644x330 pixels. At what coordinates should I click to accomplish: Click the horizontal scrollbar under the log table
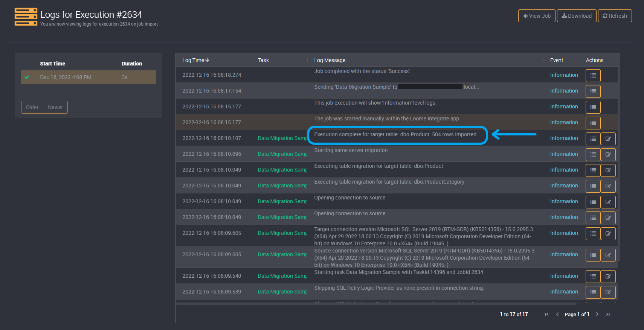click(376, 303)
